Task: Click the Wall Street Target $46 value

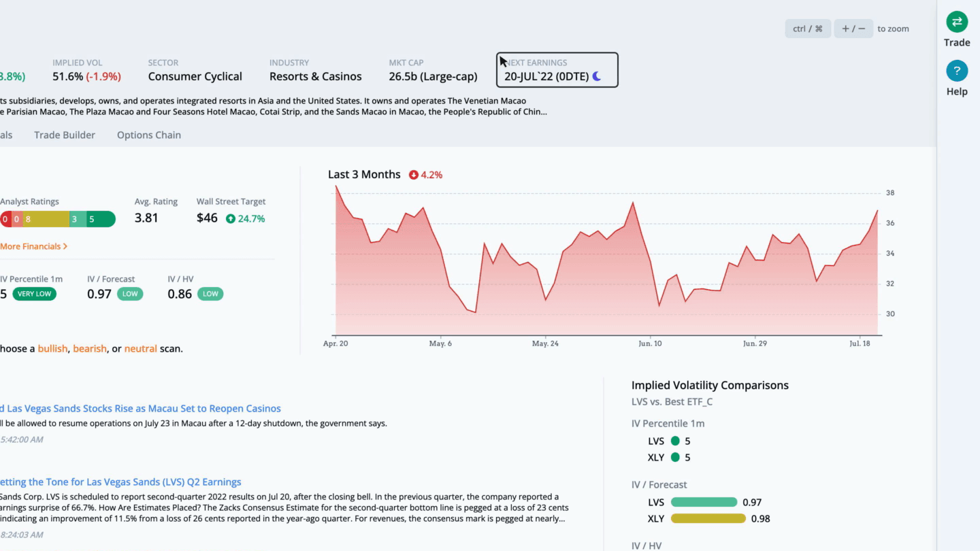Action: [207, 218]
